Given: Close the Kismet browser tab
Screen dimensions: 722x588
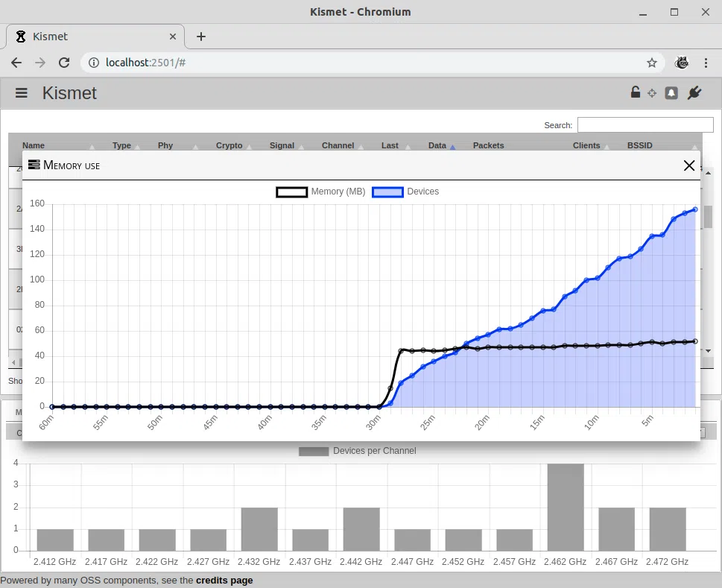Looking at the screenshot, I should click(173, 37).
